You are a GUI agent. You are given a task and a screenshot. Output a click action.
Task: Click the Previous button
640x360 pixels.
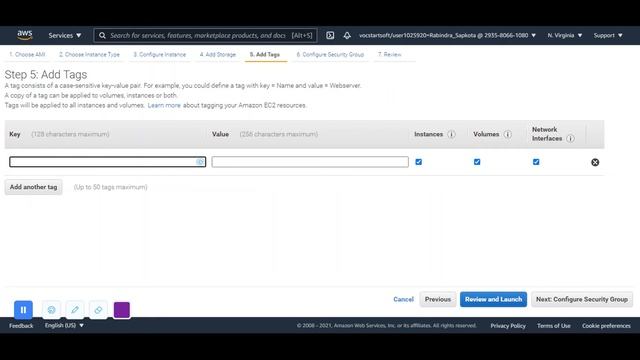(x=438, y=299)
